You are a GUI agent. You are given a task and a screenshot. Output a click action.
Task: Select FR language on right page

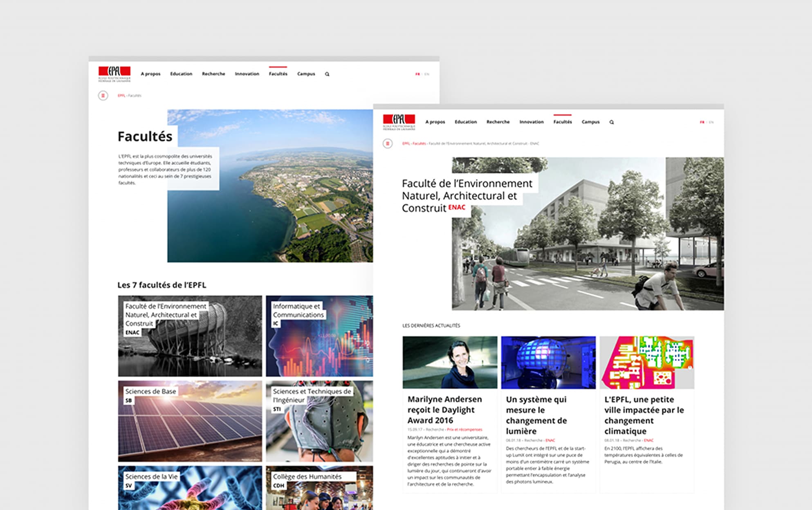click(702, 122)
